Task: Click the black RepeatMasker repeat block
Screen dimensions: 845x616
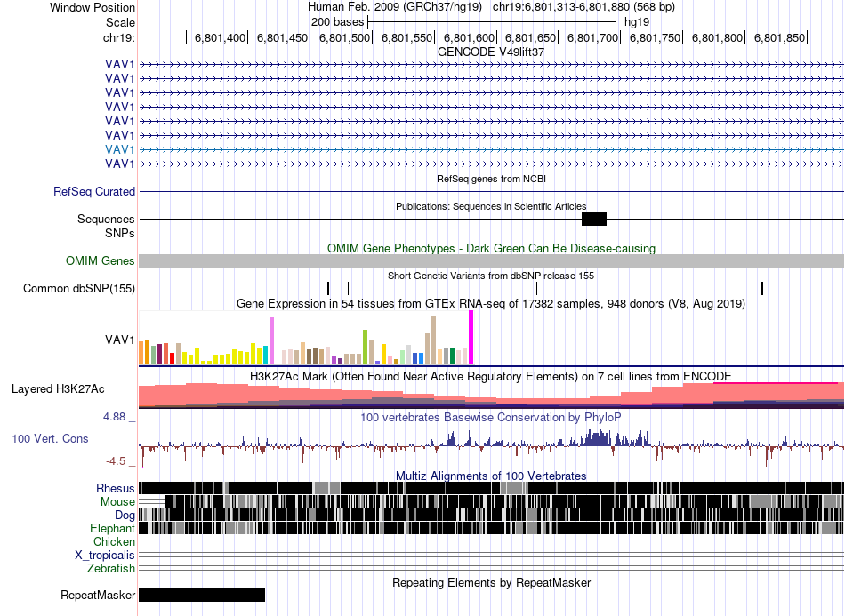Action: [202, 595]
